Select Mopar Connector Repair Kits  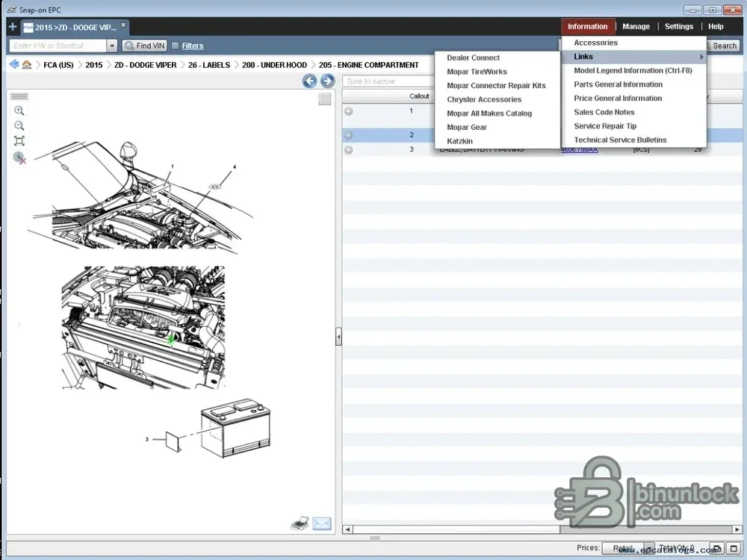498,86
